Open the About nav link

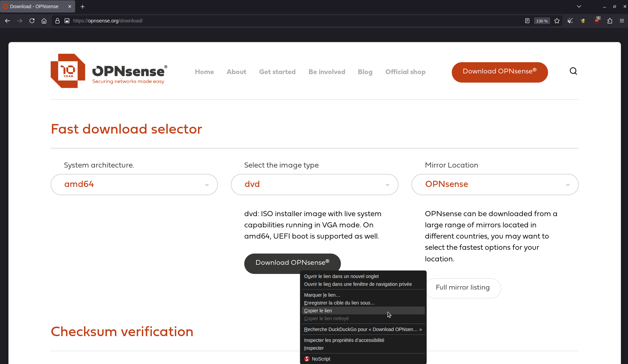point(236,72)
